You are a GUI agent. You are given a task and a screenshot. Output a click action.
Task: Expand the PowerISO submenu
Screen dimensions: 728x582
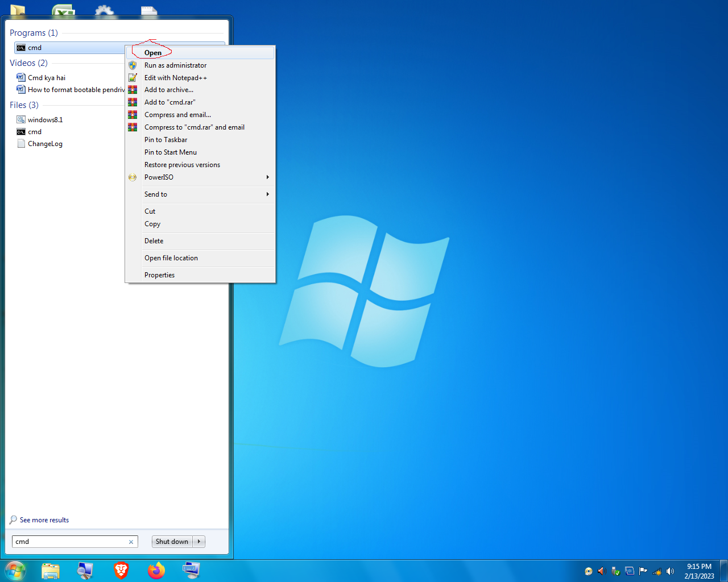pyautogui.click(x=200, y=177)
